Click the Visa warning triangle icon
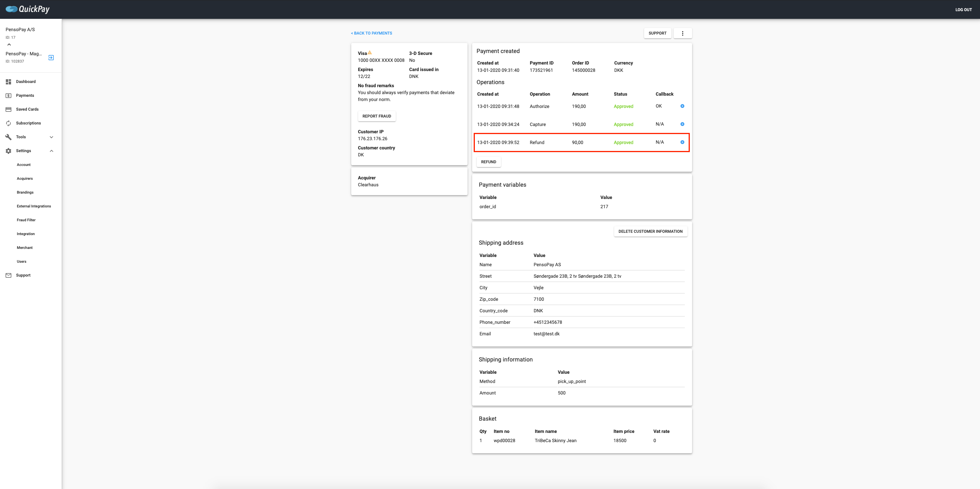The image size is (980, 489). tap(370, 53)
